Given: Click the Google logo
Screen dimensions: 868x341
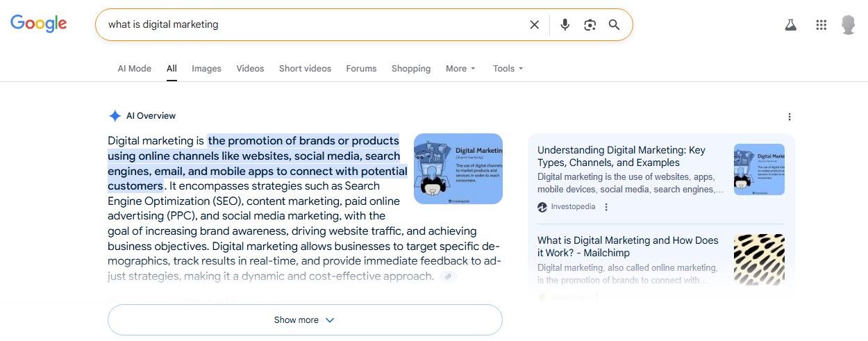Looking at the screenshot, I should pyautogui.click(x=39, y=24).
